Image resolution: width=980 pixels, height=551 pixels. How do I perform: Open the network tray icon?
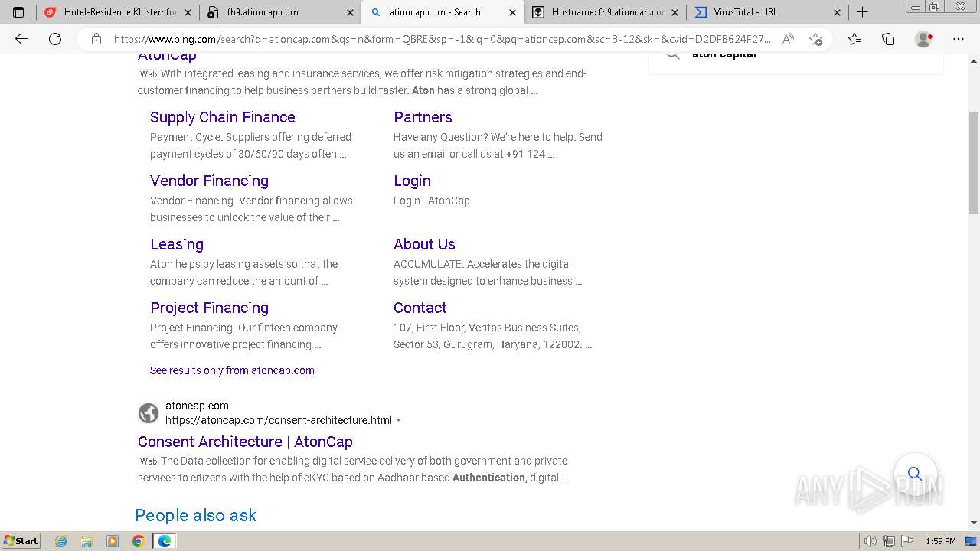(889, 541)
